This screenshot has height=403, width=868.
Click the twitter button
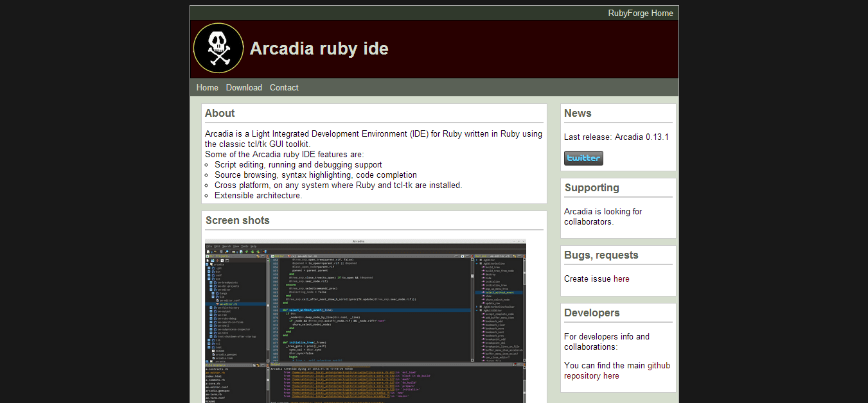click(x=583, y=158)
